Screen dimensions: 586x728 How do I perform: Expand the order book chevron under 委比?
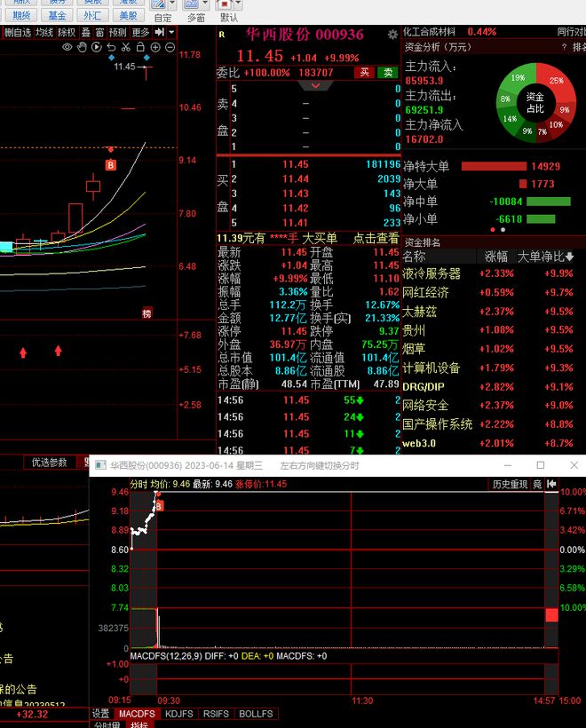point(315,85)
